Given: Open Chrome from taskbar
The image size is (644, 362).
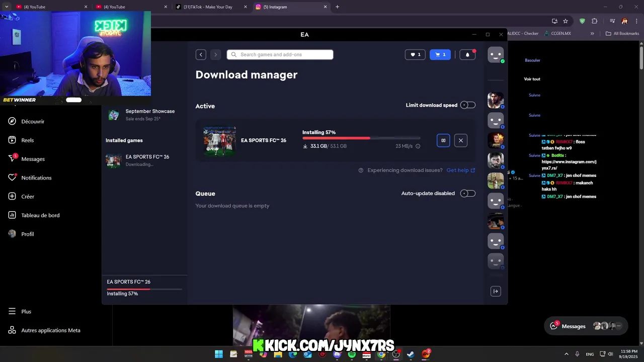Looking at the screenshot, I should tap(381, 354).
